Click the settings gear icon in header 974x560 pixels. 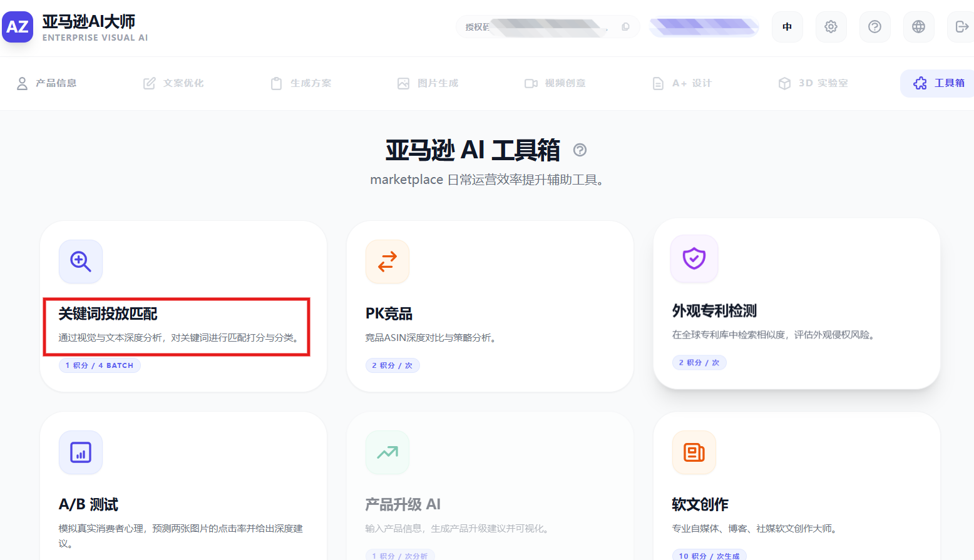pos(831,27)
